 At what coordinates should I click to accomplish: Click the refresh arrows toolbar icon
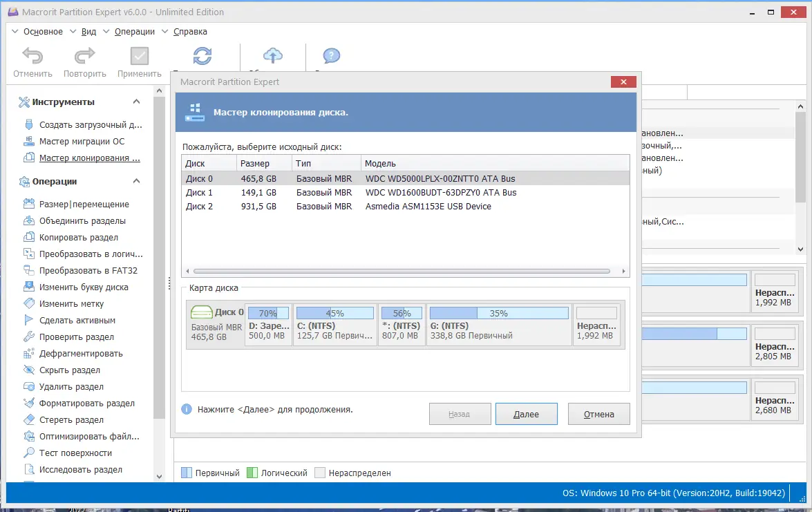coord(202,56)
